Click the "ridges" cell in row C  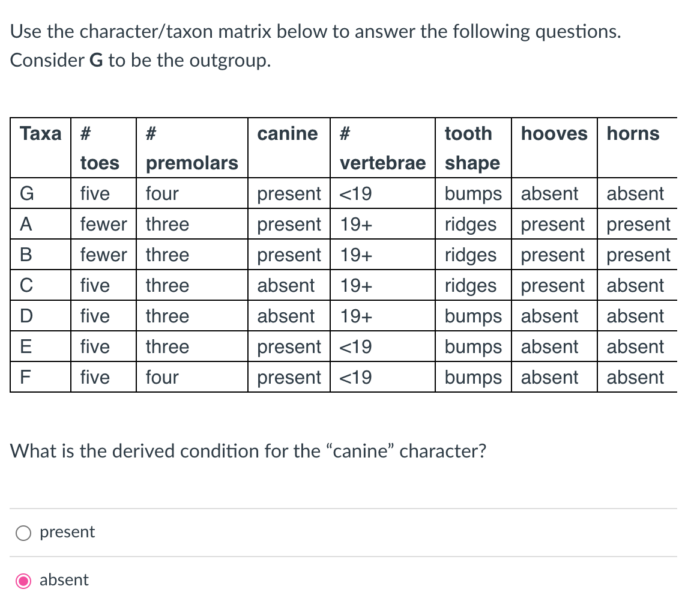pos(471,285)
